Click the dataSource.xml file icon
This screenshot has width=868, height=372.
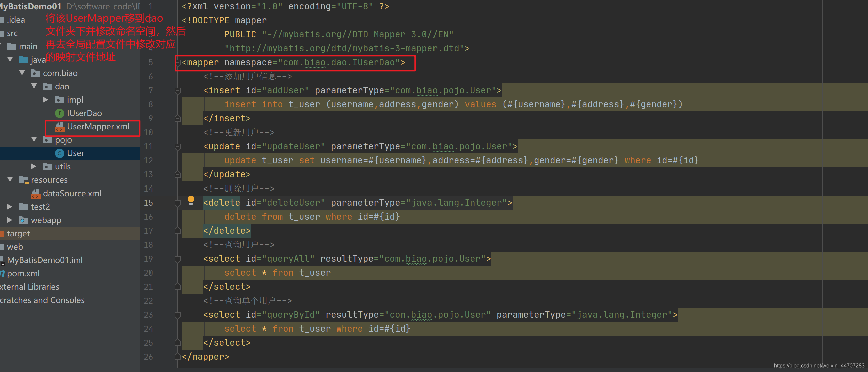pyautogui.click(x=36, y=194)
